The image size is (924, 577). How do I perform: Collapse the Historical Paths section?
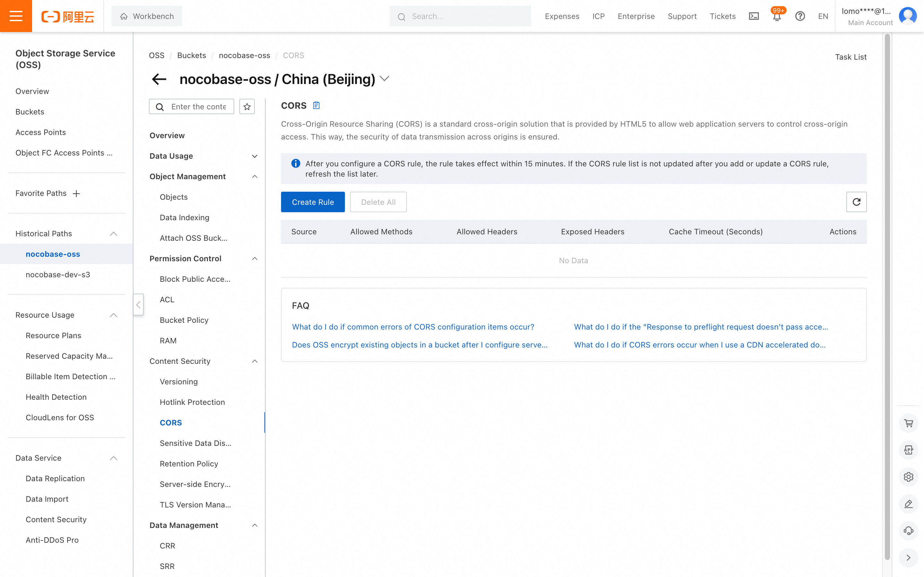[x=113, y=234]
